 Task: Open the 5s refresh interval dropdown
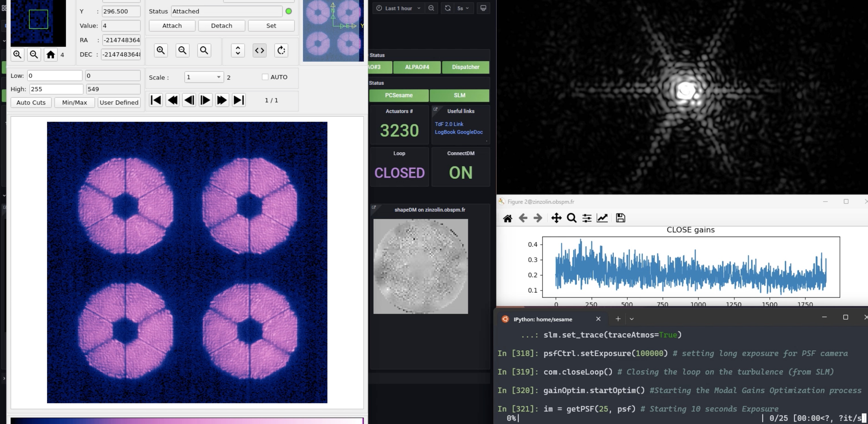[463, 8]
